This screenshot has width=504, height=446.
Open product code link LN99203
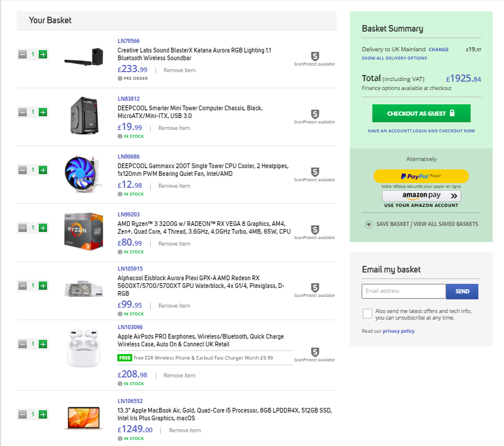129,214
